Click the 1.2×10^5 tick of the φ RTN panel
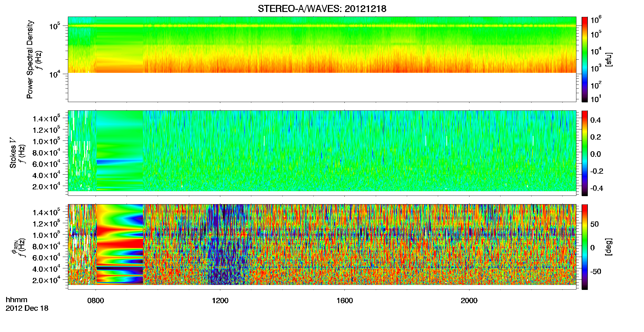Viewport: 644px width, 332px height. pos(46,223)
